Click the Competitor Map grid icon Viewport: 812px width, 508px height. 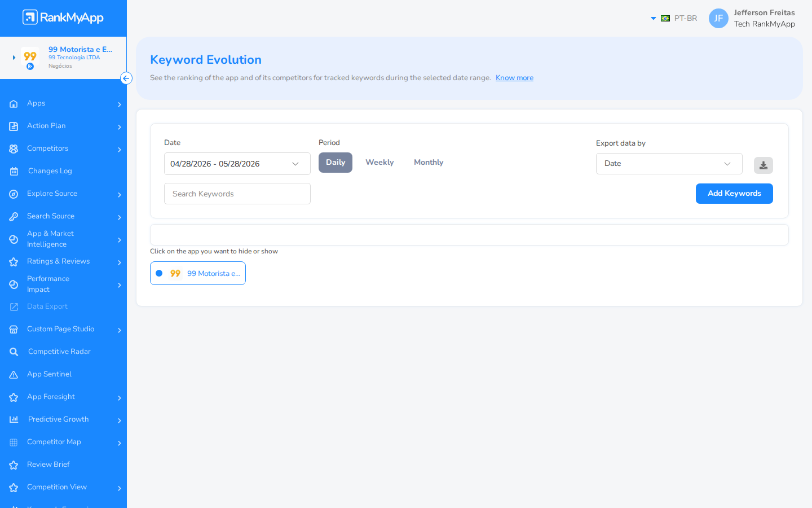[14, 443]
